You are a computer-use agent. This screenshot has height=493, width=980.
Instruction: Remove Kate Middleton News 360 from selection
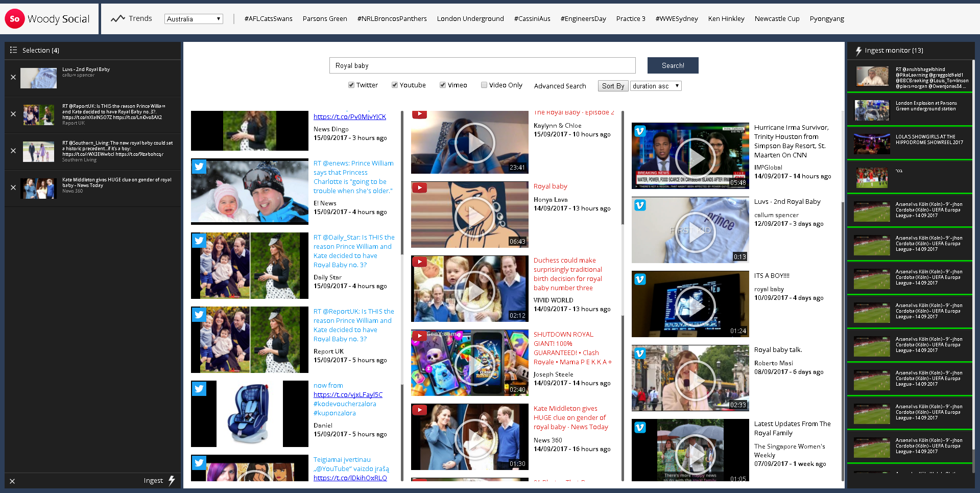point(13,187)
